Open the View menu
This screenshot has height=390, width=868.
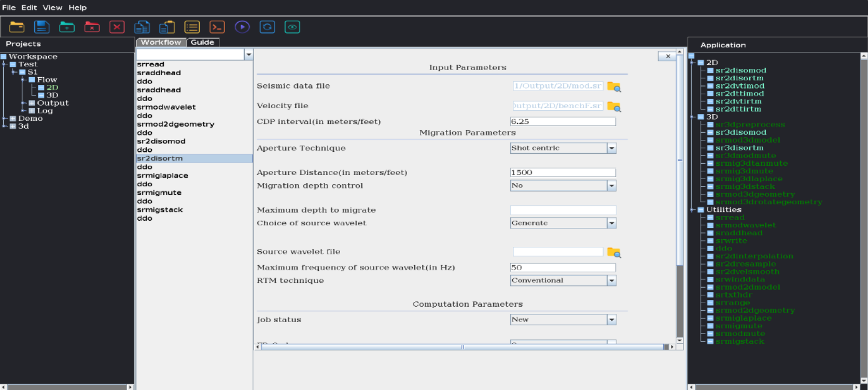tap(52, 8)
